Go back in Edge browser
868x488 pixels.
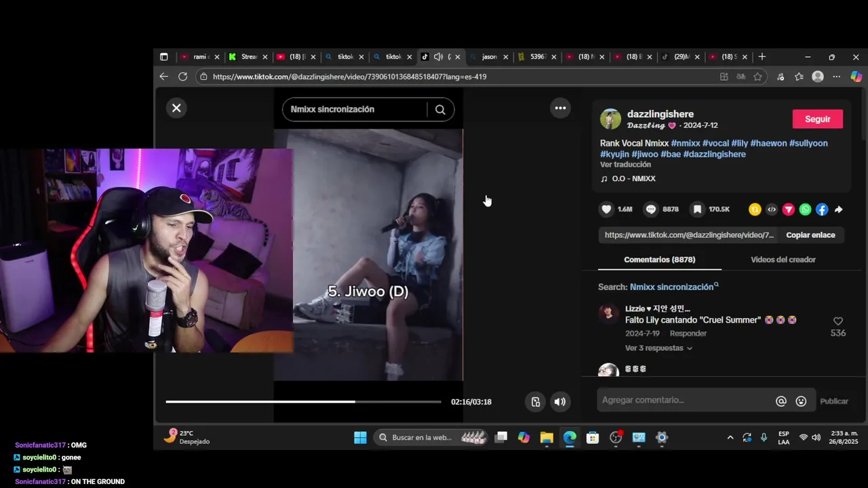coord(163,77)
